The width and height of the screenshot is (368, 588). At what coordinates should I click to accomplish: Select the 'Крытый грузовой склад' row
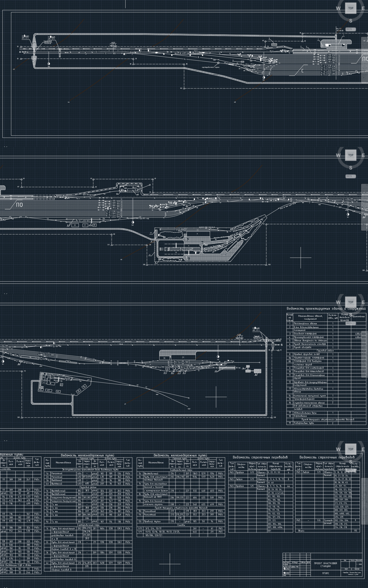tap(326, 354)
